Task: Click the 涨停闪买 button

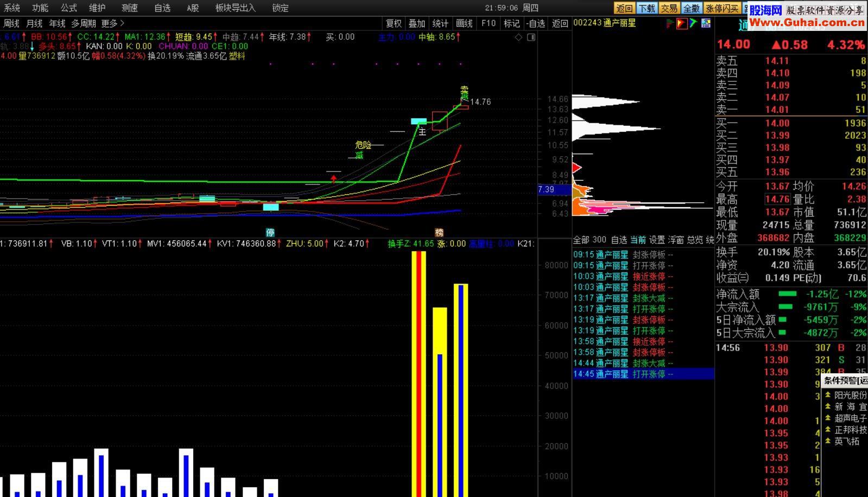Action: pos(723,8)
